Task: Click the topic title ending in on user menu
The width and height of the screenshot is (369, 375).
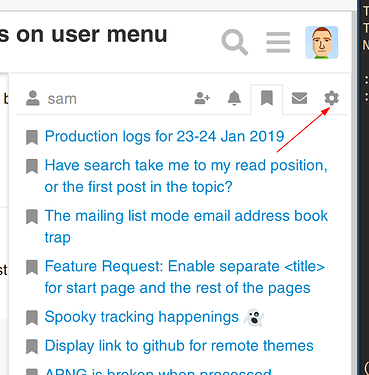Action: coord(83,34)
